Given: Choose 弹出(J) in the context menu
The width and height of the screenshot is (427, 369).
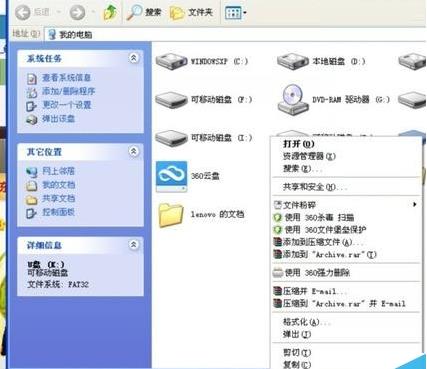Looking at the screenshot, I should pos(346,334).
